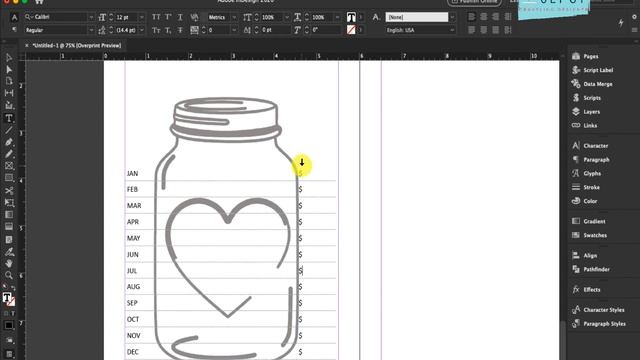The height and width of the screenshot is (360, 640).
Task: Select the Gap tool
Action: coord(9,93)
